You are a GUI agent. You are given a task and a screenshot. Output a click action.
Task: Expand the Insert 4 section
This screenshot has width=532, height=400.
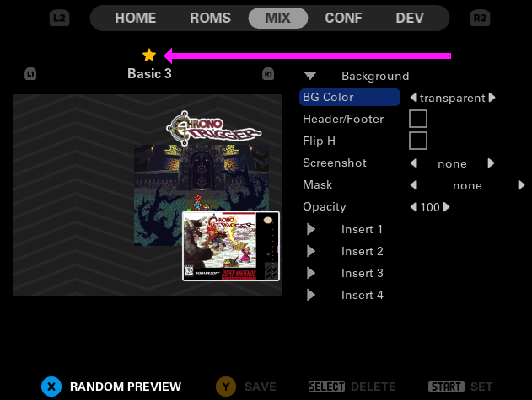311,295
